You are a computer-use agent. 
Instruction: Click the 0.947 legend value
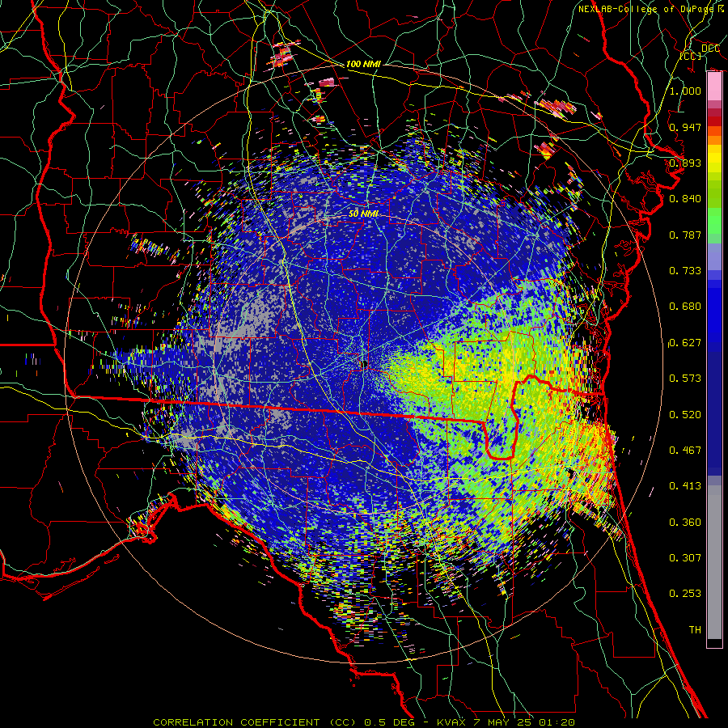pos(685,127)
